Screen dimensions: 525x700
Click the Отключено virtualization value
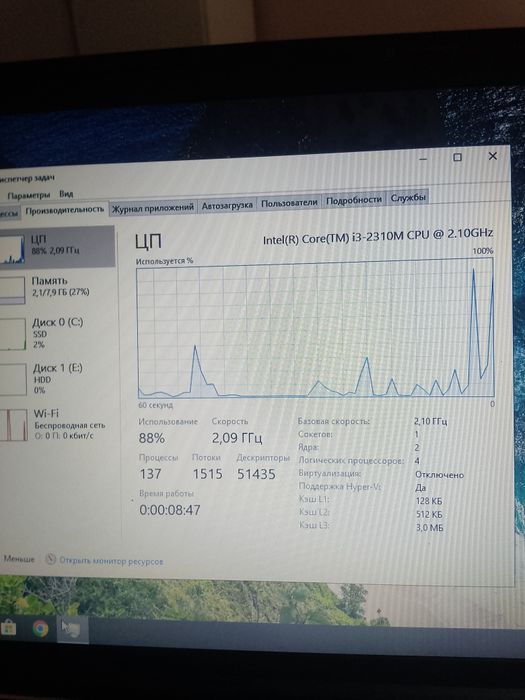[440, 475]
